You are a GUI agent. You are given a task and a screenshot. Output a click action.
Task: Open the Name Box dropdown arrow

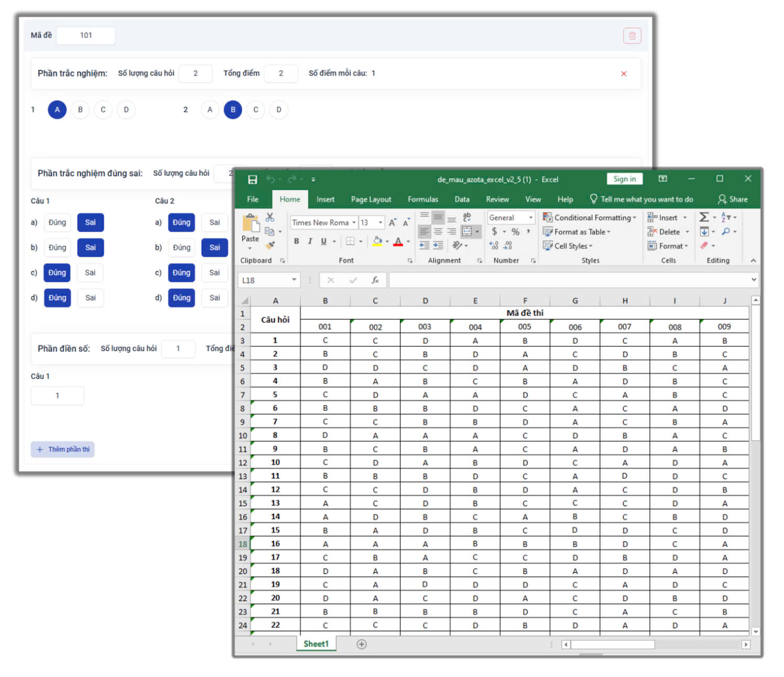pyautogui.click(x=294, y=280)
